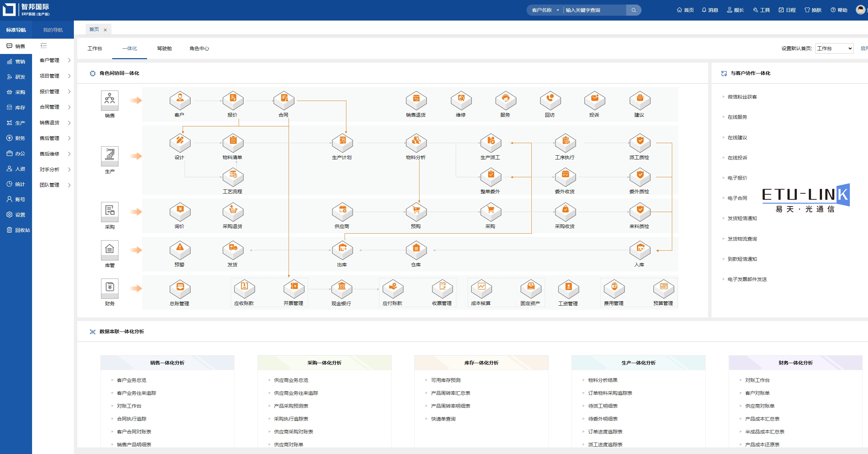Image resolution: width=868 pixels, height=454 pixels.
Task: Click the 现金银行 bank icon
Action: (341, 289)
